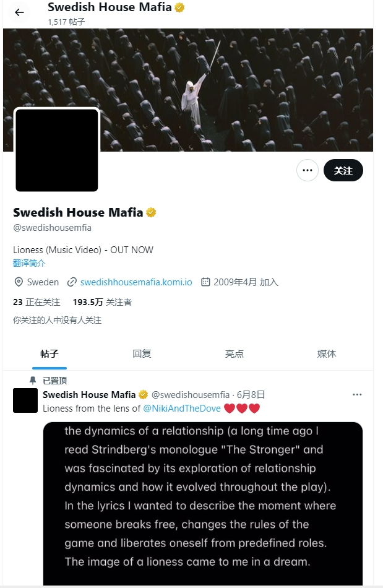This screenshot has height=588, width=383.
Task: Switch to the 媒体 tab
Action: (x=327, y=353)
